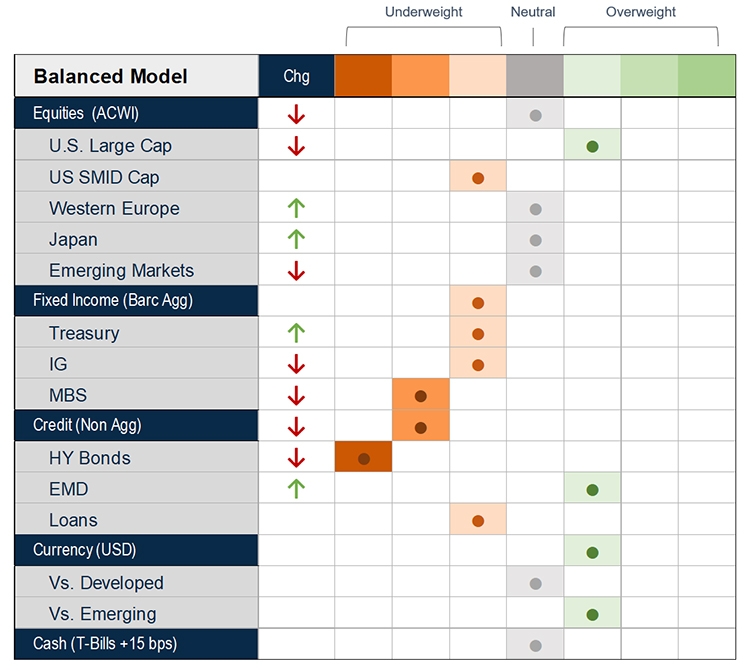This screenshot has height=671, width=744.
Task: Click the green dot for Currency (USD)
Action: click(592, 552)
